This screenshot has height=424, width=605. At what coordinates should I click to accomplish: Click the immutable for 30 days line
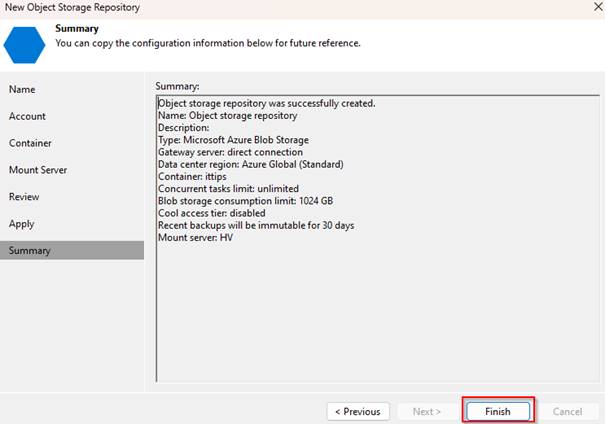pos(256,225)
